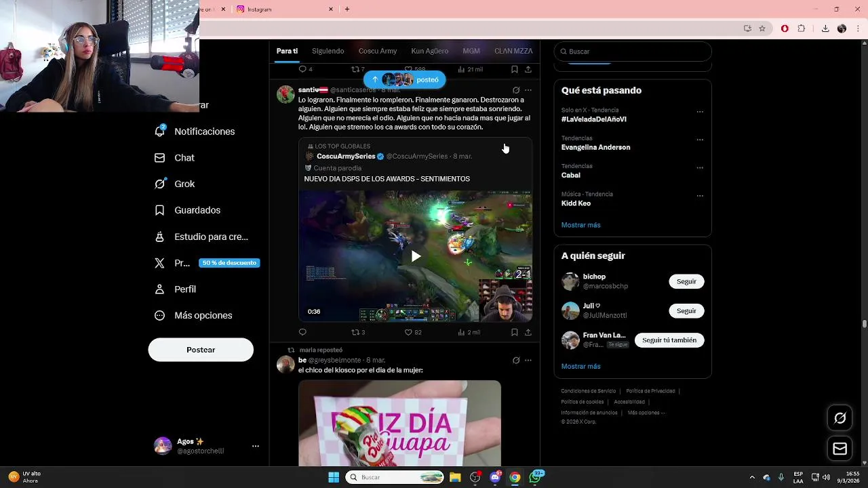Open the Kidd Keo trend
868x488 pixels.
click(x=576, y=203)
